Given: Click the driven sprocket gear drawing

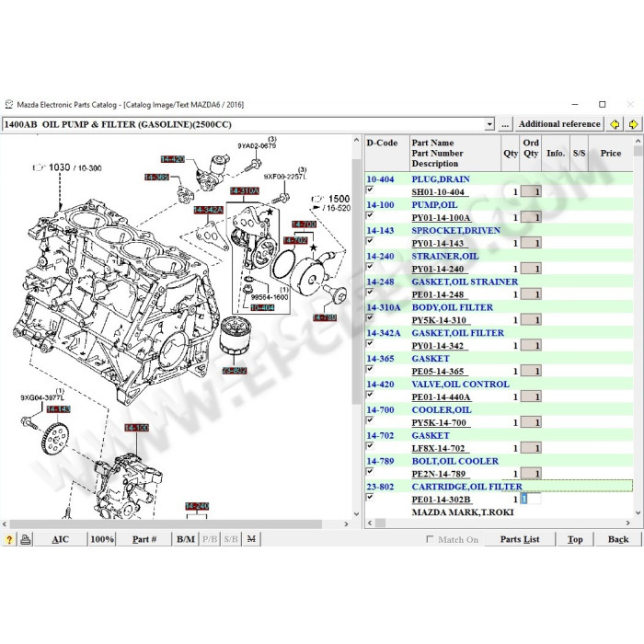Looking at the screenshot, I should pyautogui.click(x=53, y=440).
